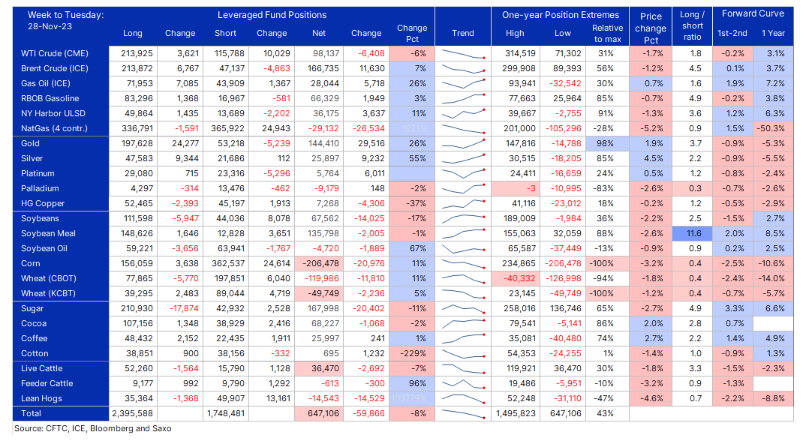Click the Sugar trend sparkline

tap(463, 309)
